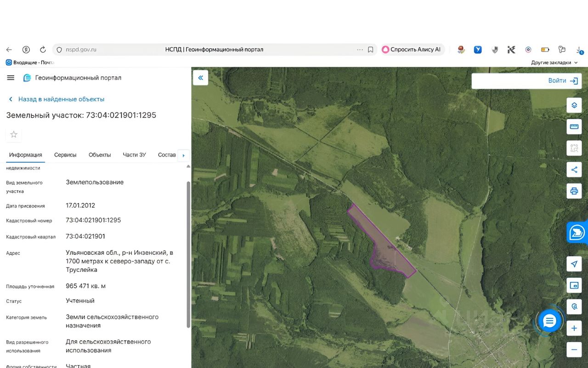Select the Земли сельскохозяйственного назначения category value
This screenshot has width=588, height=368.
coord(112,321)
